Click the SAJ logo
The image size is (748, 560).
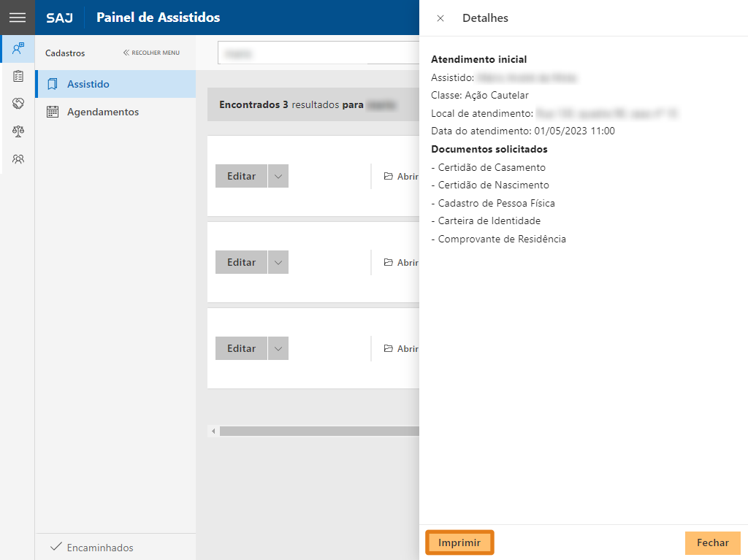pos(60,18)
